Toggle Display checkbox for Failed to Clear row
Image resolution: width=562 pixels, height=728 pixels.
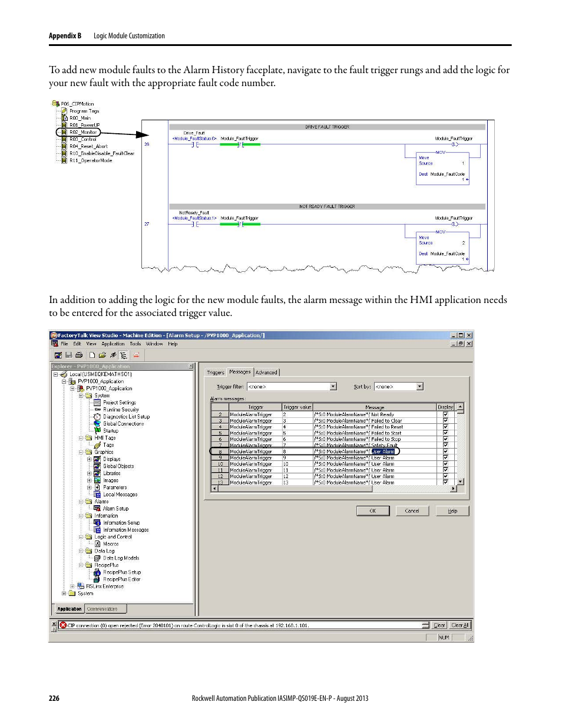coord(445,421)
